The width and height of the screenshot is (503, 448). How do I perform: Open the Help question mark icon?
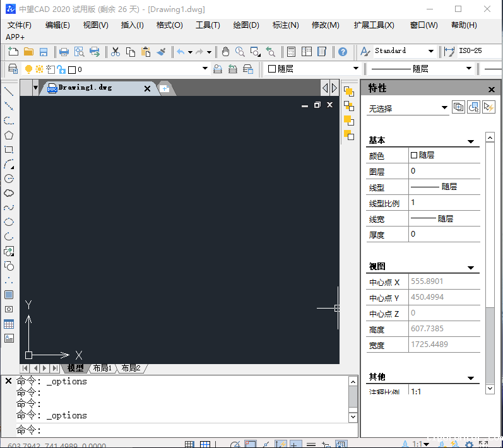point(343,52)
